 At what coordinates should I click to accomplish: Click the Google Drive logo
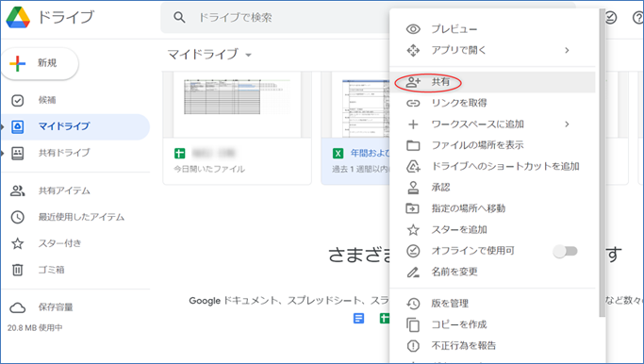(18, 18)
